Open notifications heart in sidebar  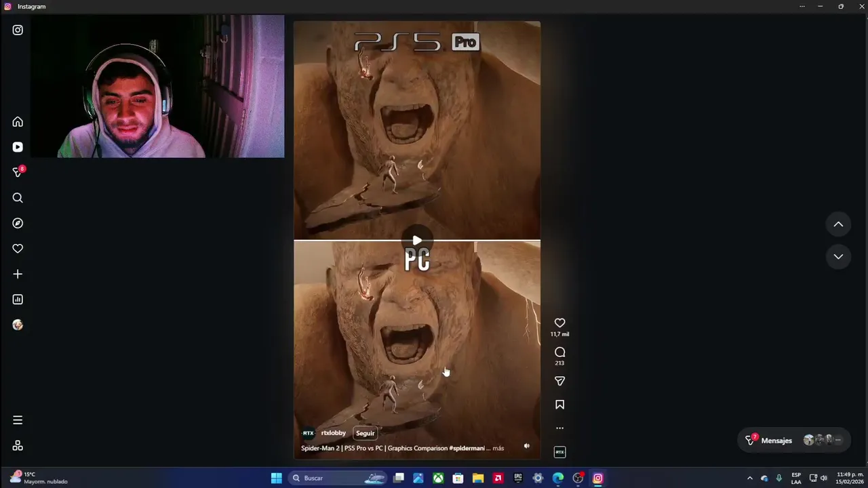click(18, 249)
